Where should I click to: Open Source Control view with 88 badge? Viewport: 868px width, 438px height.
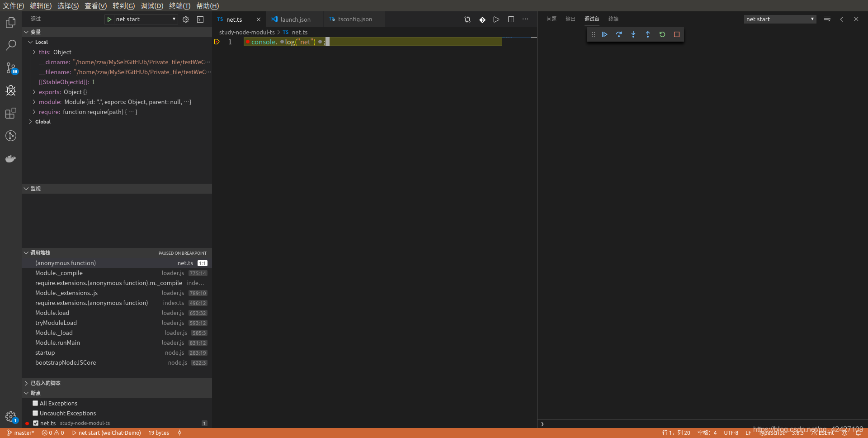pyautogui.click(x=11, y=68)
